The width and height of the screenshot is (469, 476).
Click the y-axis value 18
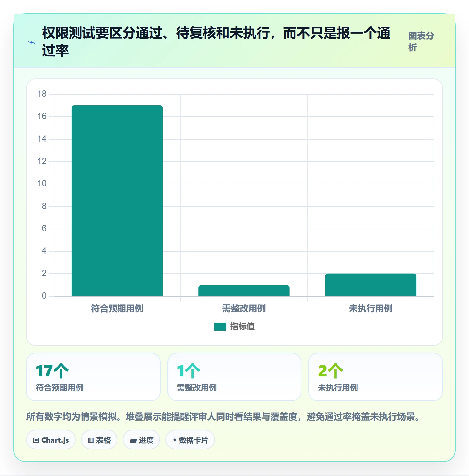pos(42,94)
